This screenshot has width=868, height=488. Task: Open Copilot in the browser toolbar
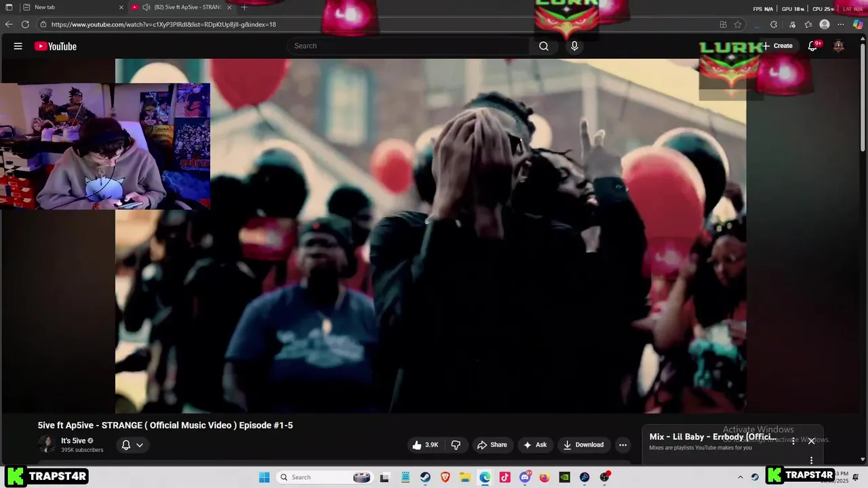[858, 24]
